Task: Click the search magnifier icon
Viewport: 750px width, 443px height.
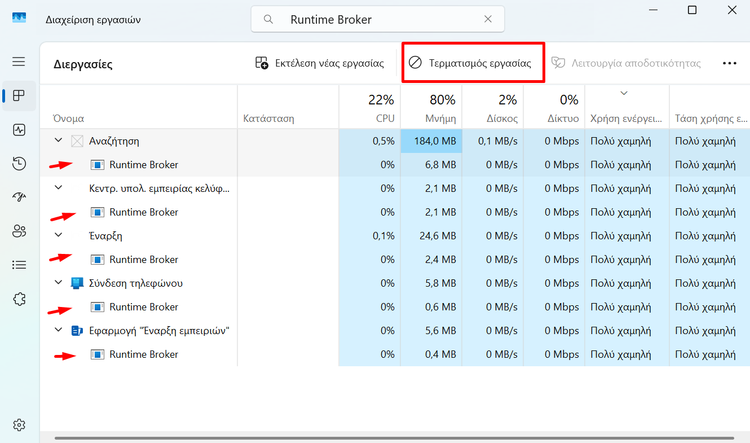Action: 268,19
